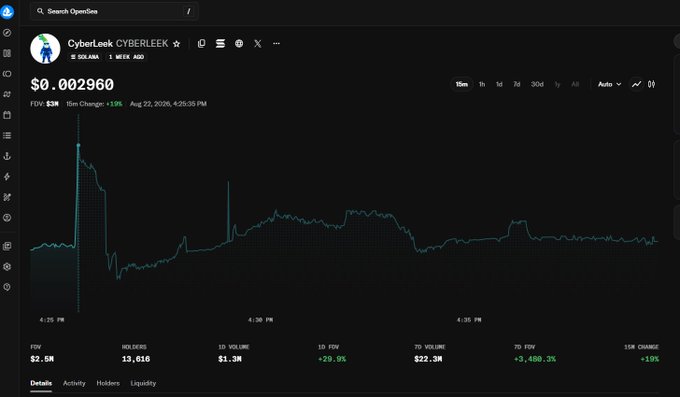Viewport: 680px width, 397px height.
Task: Click the 4:35 PM axis label
Action: (x=469, y=320)
